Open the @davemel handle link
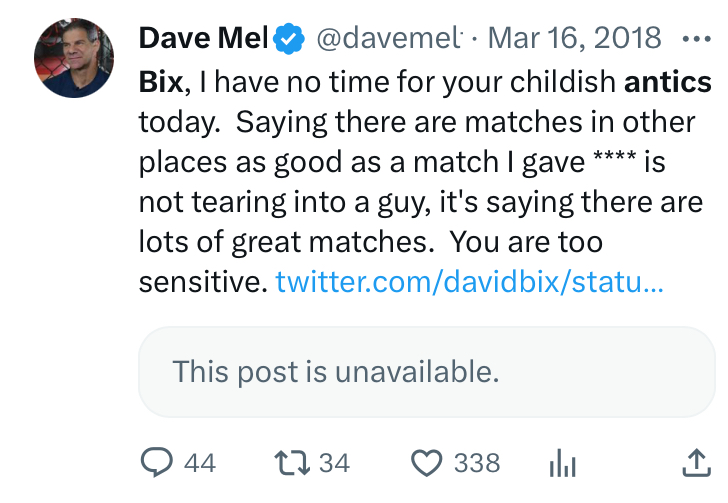Screen dimensions: 728x503 tap(389, 38)
